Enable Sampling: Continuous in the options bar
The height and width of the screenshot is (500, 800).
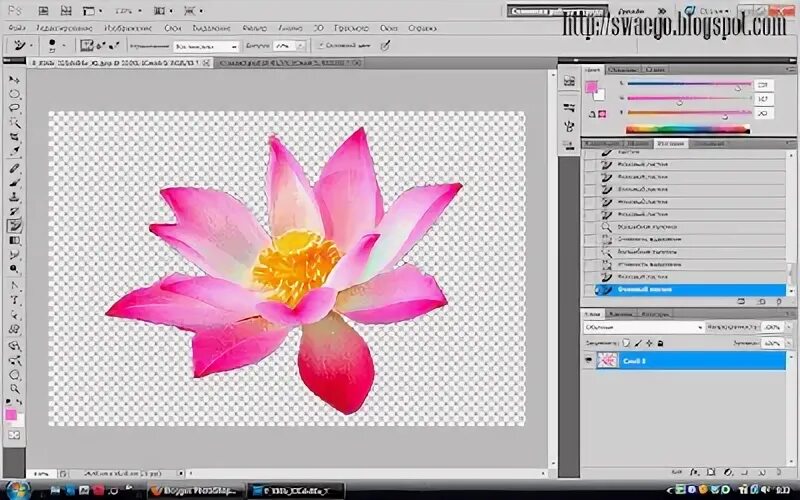(x=87, y=46)
